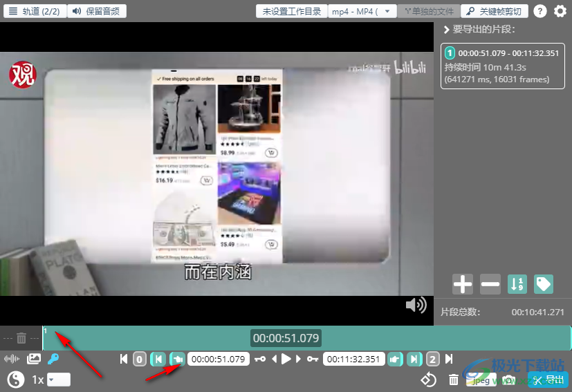Jump to segment end marker

click(414, 360)
